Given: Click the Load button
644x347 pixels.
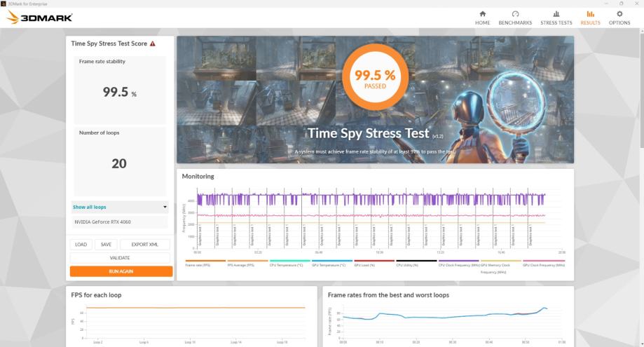Looking at the screenshot, I should click(x=81, y=245).
